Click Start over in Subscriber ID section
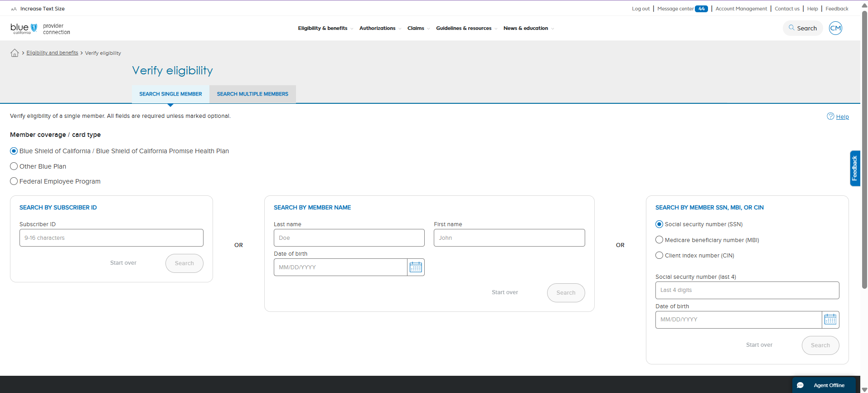The height and width of the screenshot is (393, 868). (x=123, y=263)
